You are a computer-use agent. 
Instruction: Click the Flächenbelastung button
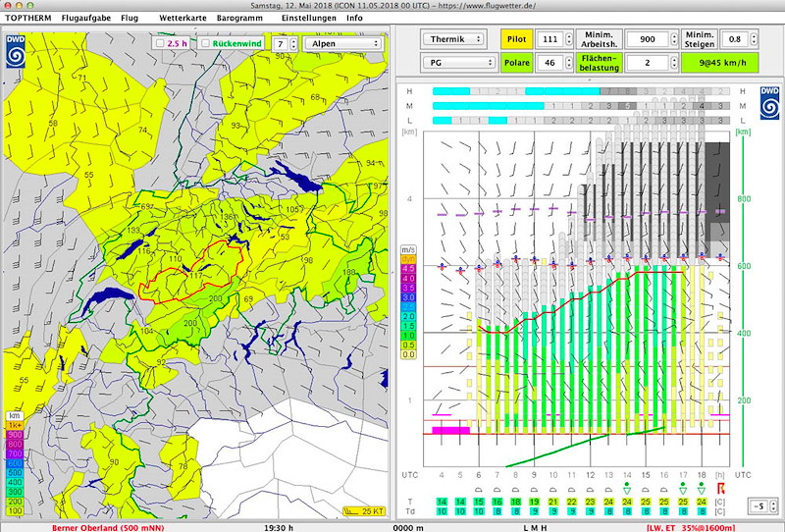click(600, 63)
